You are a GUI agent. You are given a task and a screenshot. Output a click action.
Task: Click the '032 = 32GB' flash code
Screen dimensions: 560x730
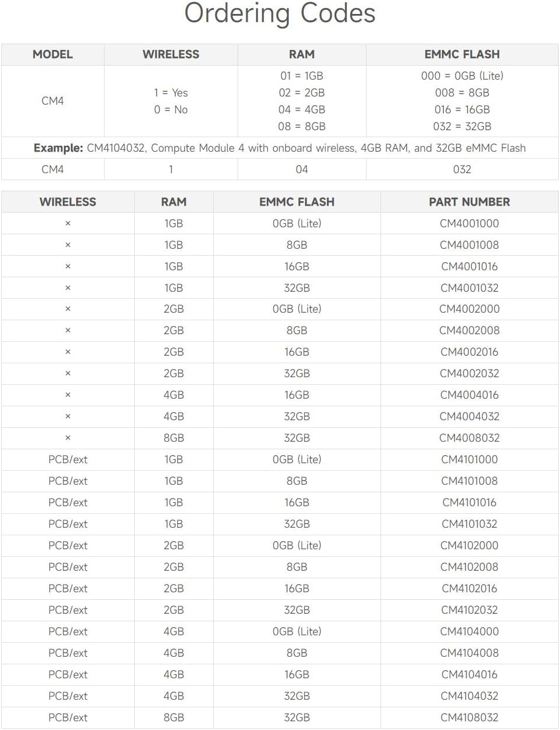pyautogui.click(x=462, y=127)
